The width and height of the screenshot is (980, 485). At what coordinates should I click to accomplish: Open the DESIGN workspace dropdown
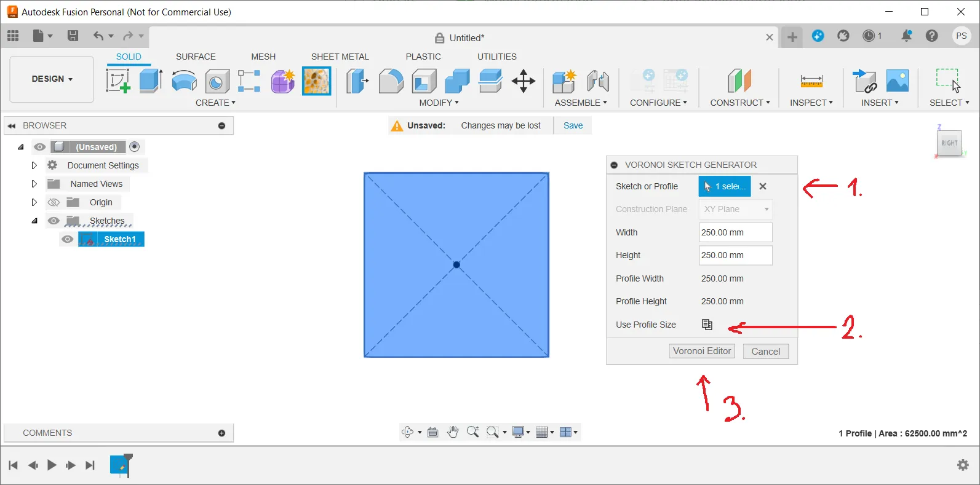point(52,79)
